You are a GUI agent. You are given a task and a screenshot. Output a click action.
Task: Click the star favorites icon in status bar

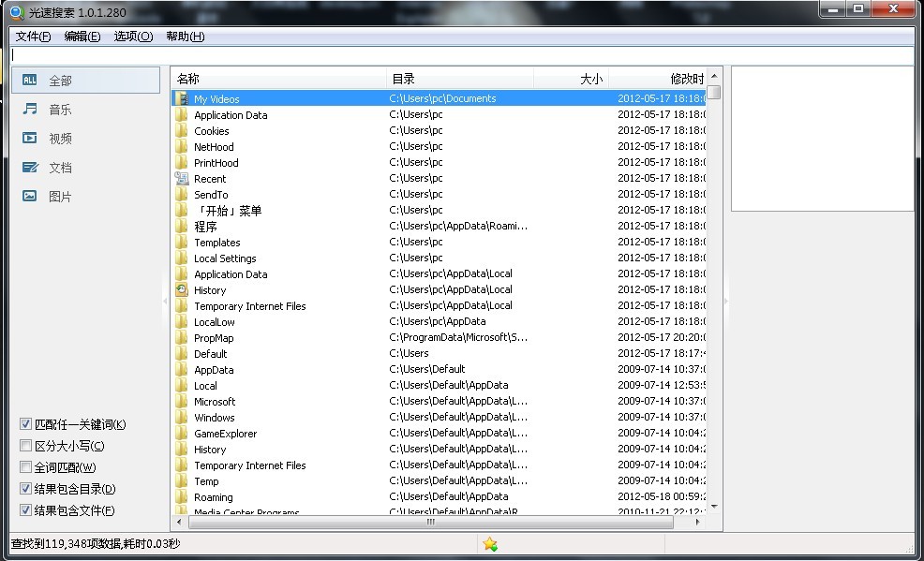(x=489, y=544)
